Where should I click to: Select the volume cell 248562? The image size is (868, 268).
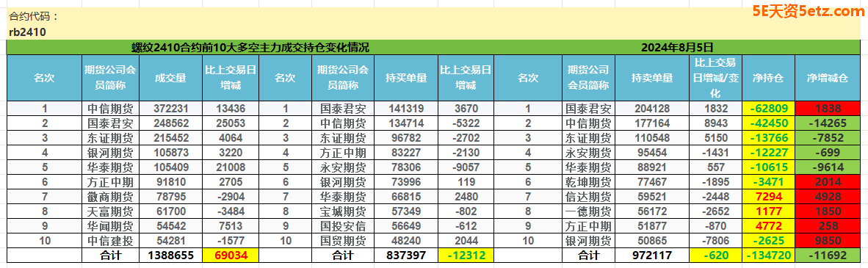(170, 122)
